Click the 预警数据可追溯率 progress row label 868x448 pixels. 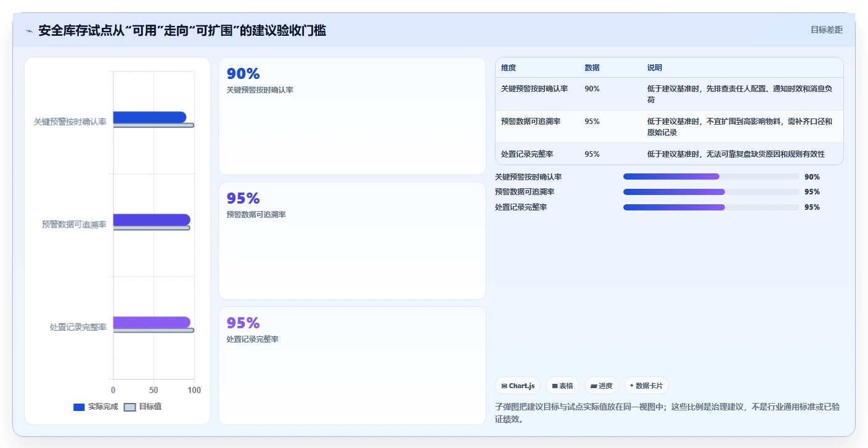coord(525,192)
